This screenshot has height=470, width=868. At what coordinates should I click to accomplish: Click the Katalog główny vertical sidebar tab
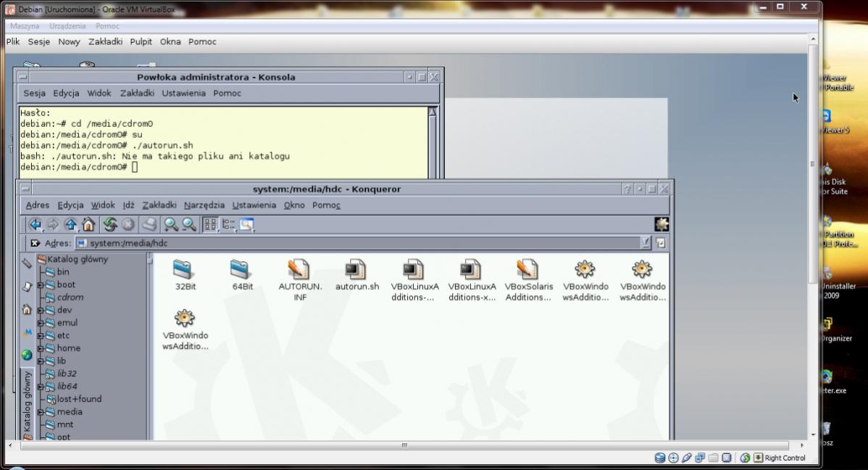click(27, 401)
